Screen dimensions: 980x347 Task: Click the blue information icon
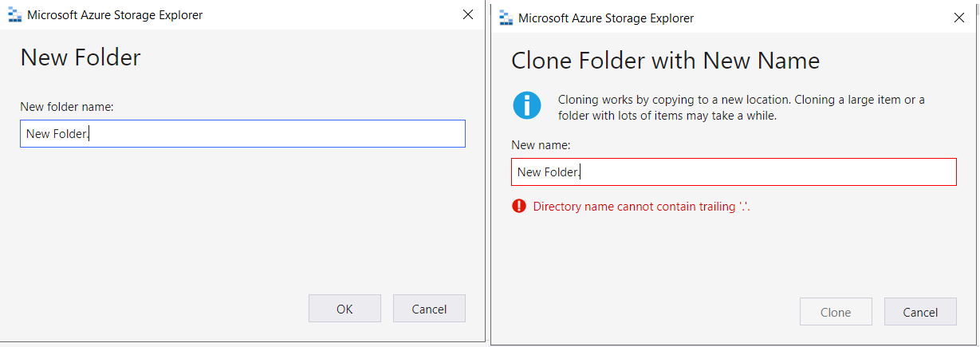point(527,106)
